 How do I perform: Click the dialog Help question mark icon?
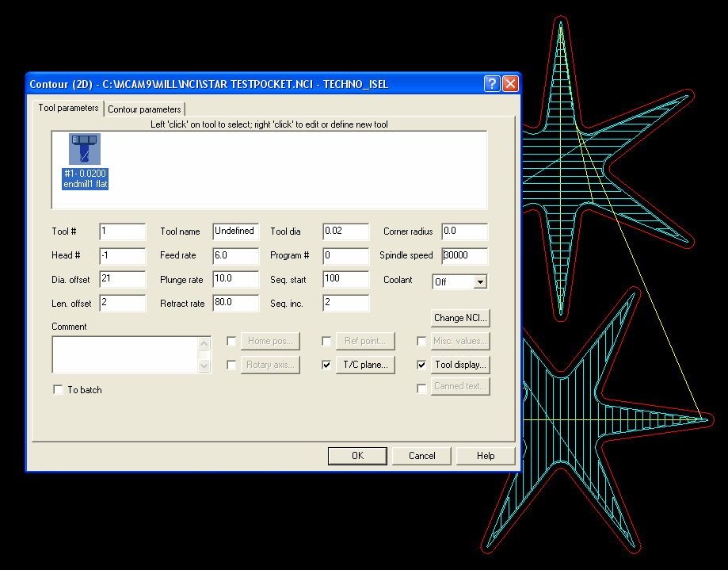492,84
